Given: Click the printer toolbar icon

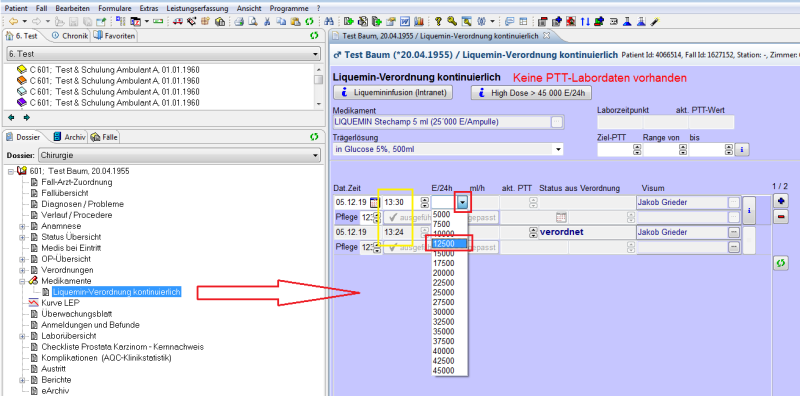Looking at the screenshot, I should tap(239, 21).
